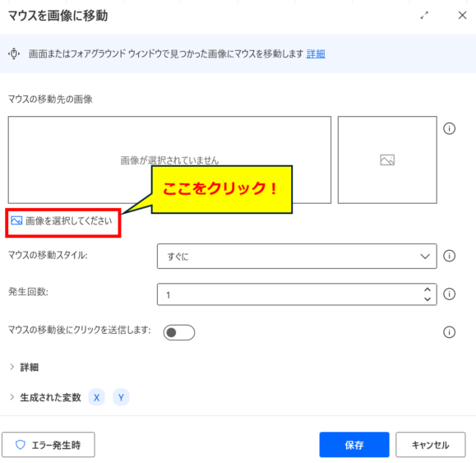Click the picture icon in 画像を選択してください

point(16,220)
